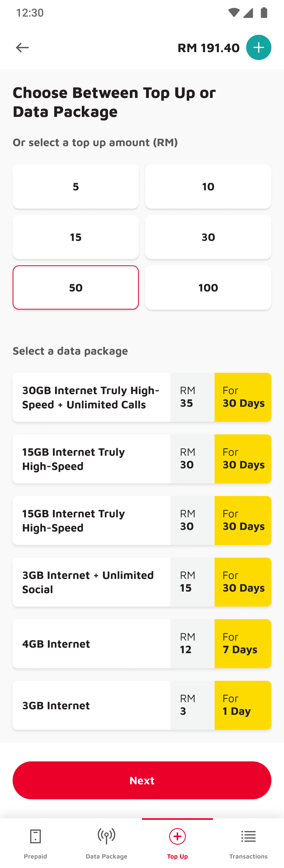The image size is (284, 868).
Task: Choose 30GB Internet + Unlimited Calls package
Action: pos(142,397)
